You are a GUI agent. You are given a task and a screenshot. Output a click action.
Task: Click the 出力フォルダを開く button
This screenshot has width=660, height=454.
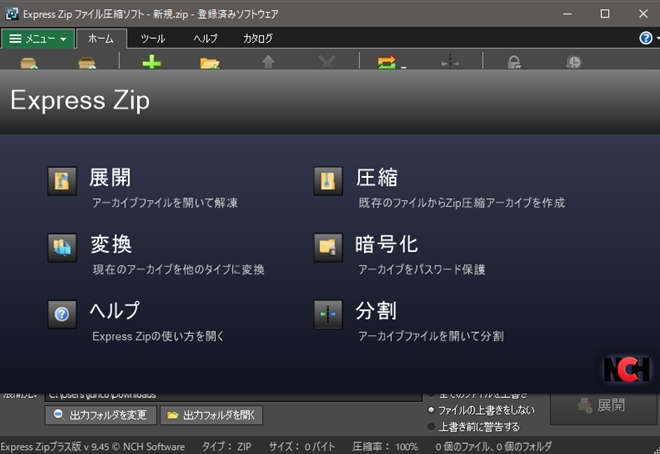[211, 415]
